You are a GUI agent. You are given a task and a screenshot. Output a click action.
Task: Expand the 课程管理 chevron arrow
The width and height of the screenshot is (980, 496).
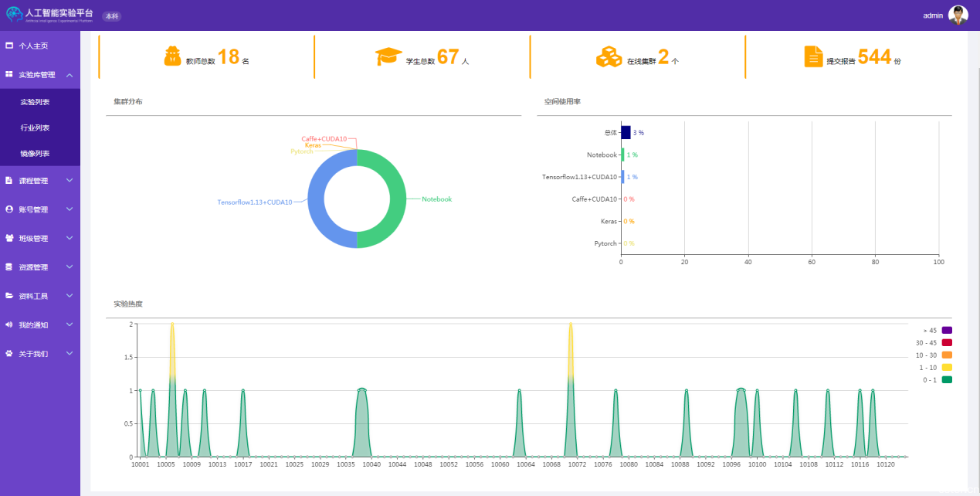(70, 180)
